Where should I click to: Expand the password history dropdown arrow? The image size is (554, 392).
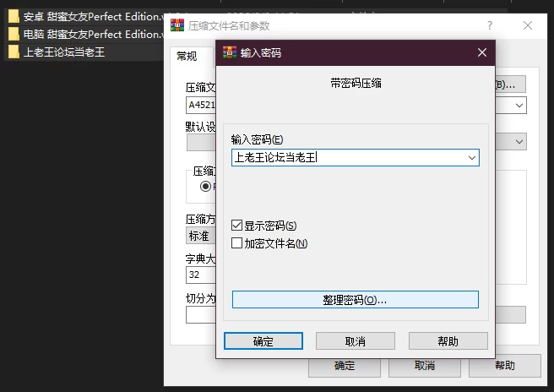click(472, 158)
